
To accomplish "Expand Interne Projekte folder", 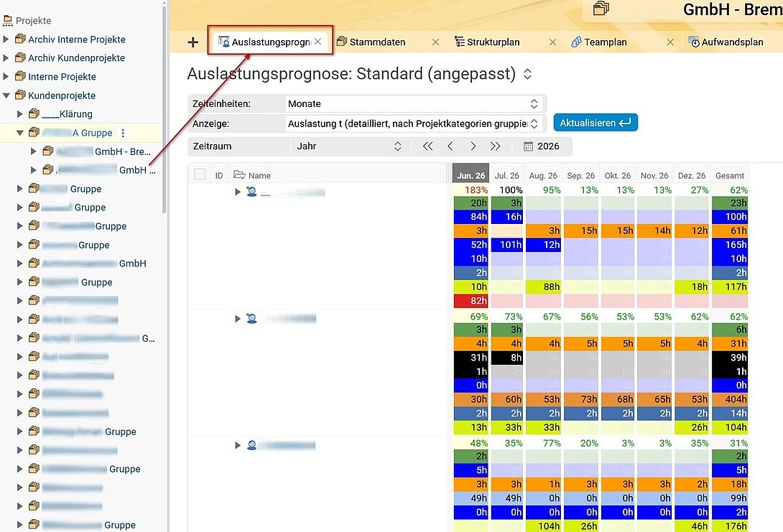I will pos(6,76).
